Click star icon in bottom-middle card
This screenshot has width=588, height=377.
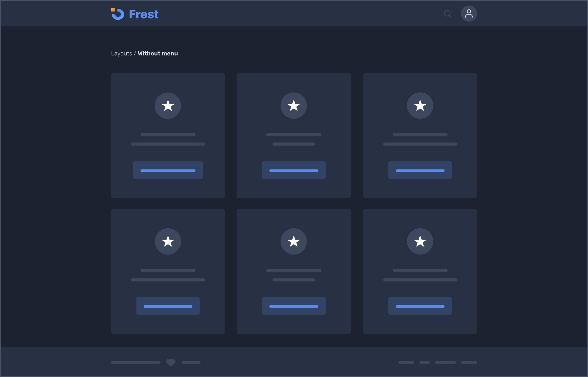tap(294, 241)
